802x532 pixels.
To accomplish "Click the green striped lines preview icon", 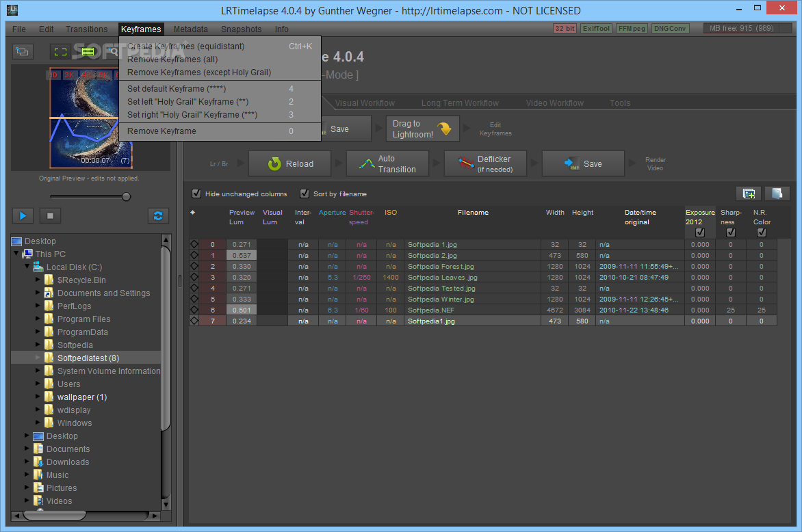I will tap(88, 51).
